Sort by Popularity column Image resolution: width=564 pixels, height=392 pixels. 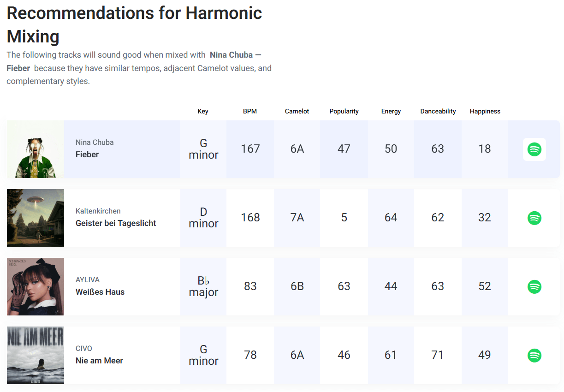tap(344, 111)
